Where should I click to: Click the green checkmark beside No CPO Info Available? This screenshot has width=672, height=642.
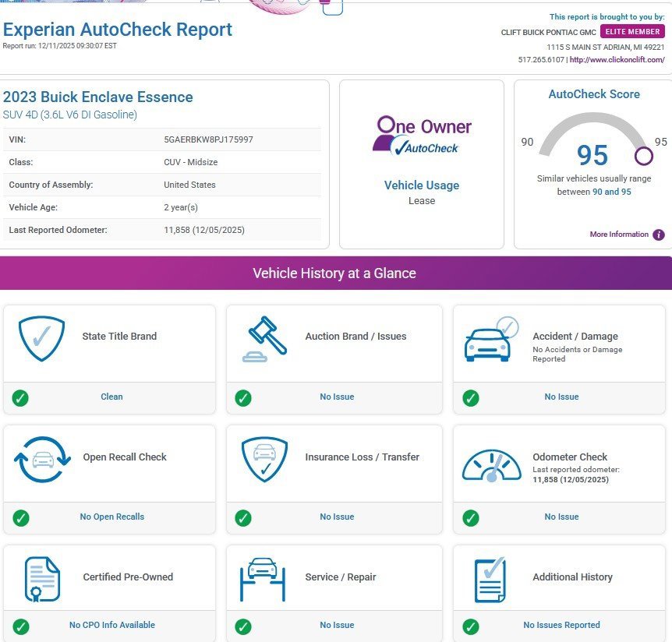(x=20, y=626)
